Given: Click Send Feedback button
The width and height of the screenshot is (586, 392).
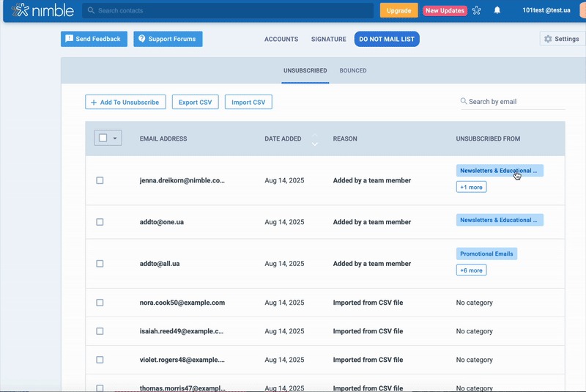Looking at the screenshot, I should (x=94, y=39).
